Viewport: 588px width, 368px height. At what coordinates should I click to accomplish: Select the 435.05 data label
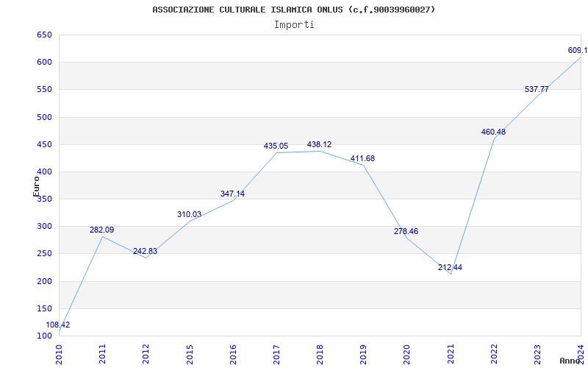coord(276,146)
